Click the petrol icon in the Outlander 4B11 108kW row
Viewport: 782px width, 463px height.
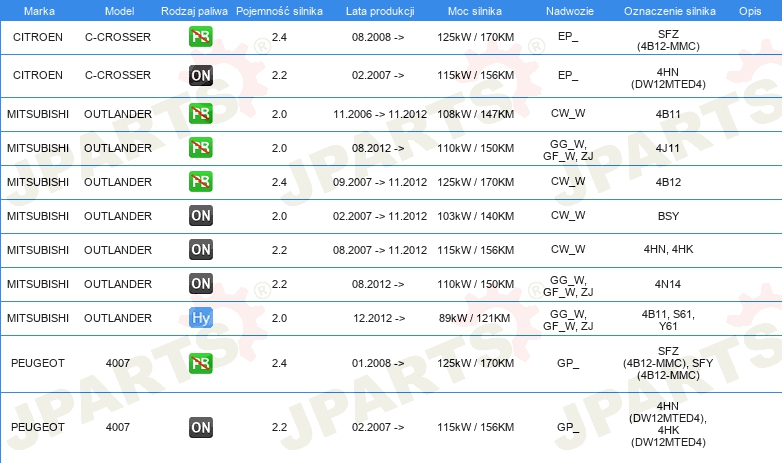point(200,114)
